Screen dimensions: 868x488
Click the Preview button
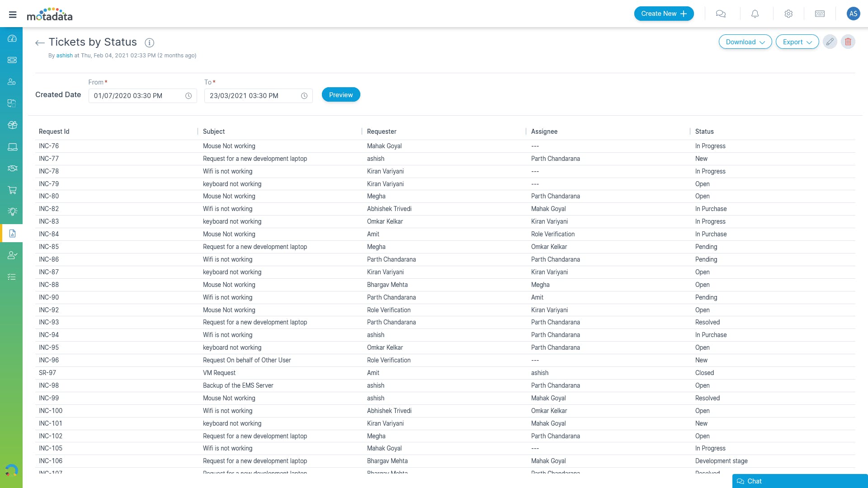pos(341,95)
